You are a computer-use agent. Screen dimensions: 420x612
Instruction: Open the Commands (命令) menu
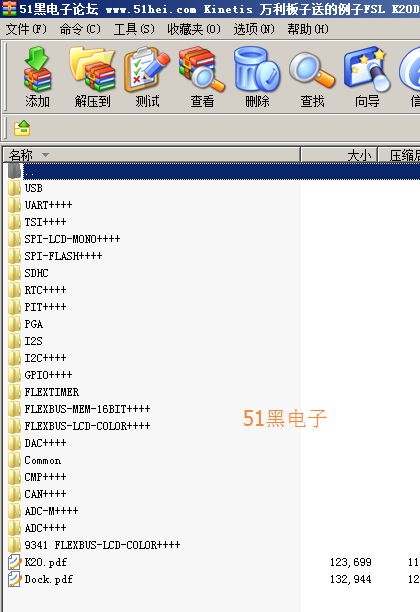(x=80, y=29)
